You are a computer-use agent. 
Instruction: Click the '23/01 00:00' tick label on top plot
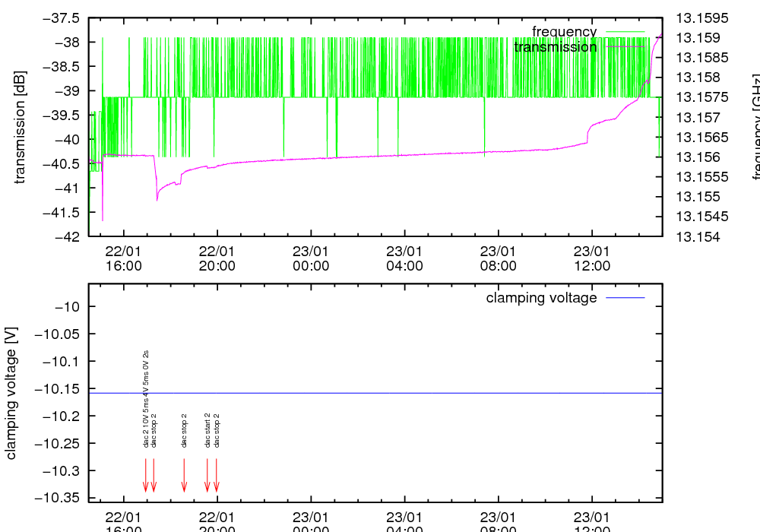coord(311,258)
